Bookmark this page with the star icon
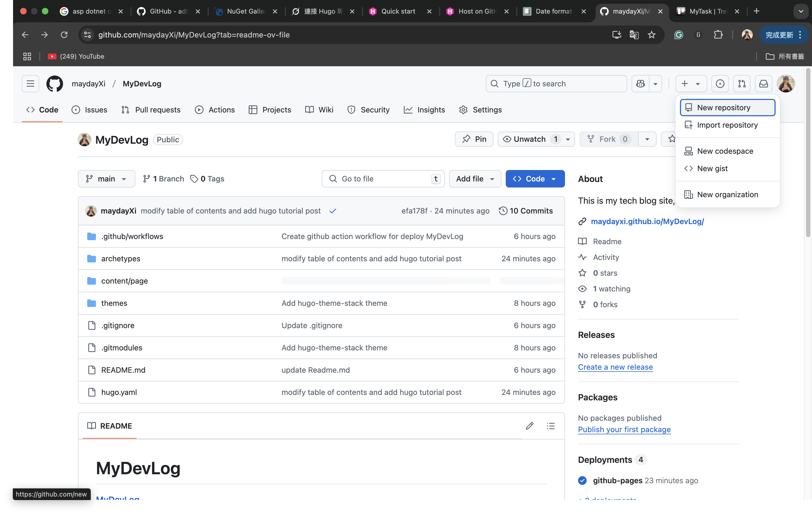812x515 pixels. (x=651, y=35)
